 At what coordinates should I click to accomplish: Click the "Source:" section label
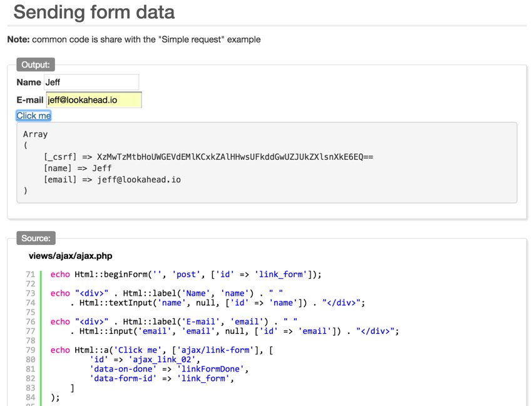36,238
